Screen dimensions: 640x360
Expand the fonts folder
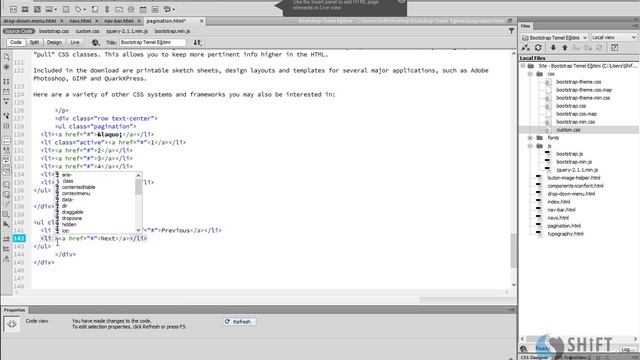[530, 138]
